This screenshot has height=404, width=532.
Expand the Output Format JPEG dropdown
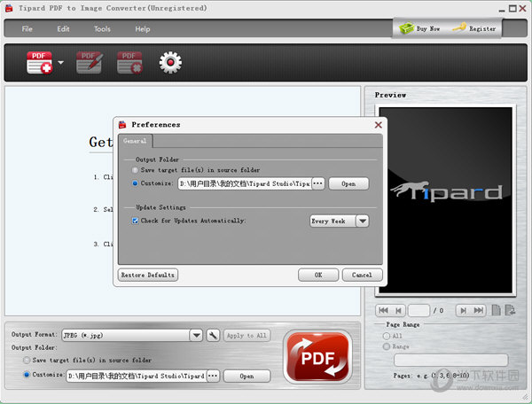[196, 335]
